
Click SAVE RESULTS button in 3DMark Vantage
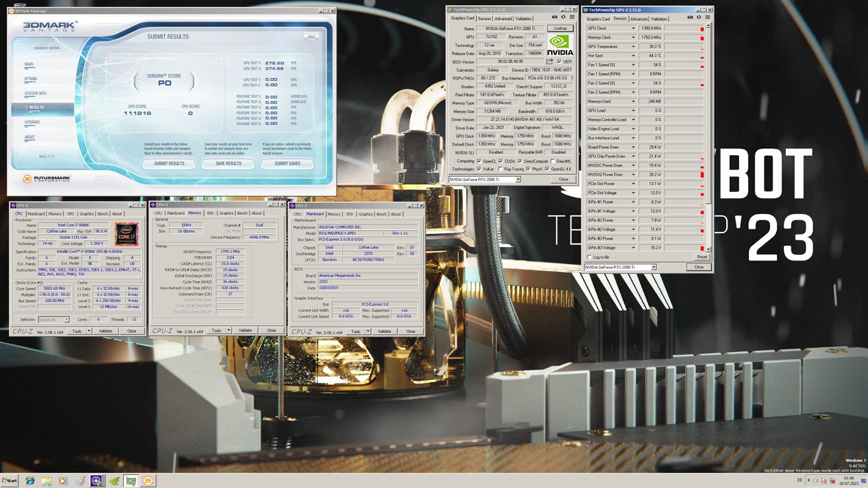pyautogui.click(x=228, y=163)
